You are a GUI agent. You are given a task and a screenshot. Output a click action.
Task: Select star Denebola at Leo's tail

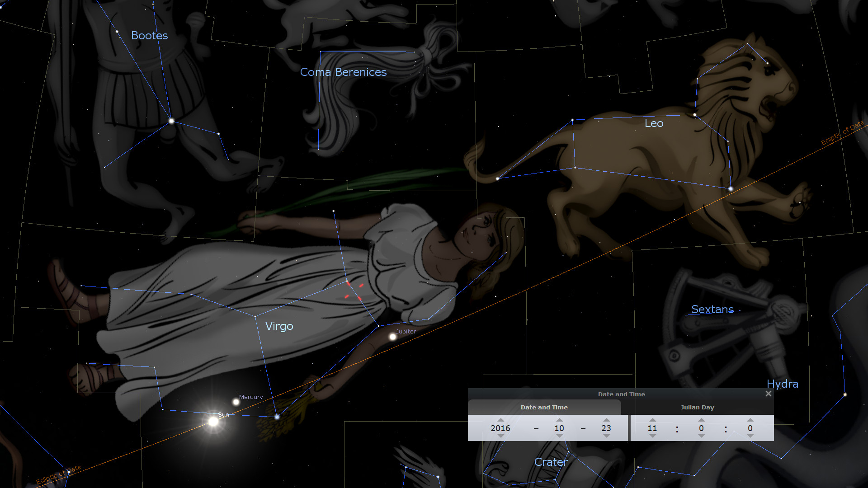497,178
